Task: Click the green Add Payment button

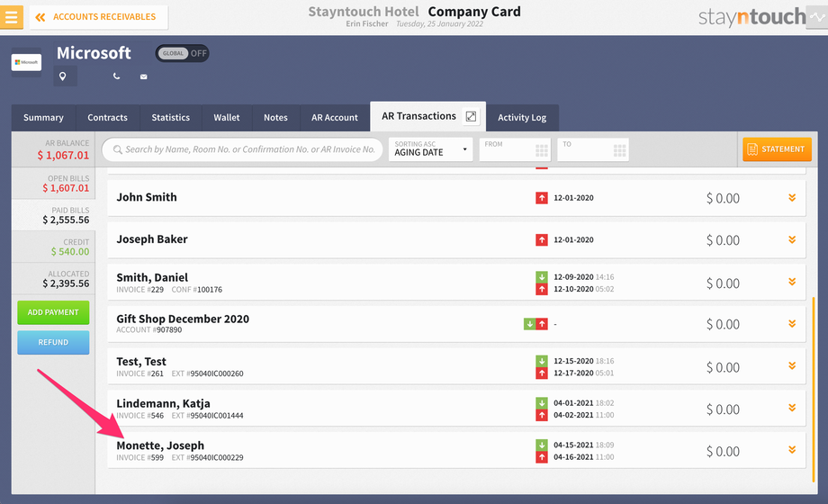Action: coord(53,312)
